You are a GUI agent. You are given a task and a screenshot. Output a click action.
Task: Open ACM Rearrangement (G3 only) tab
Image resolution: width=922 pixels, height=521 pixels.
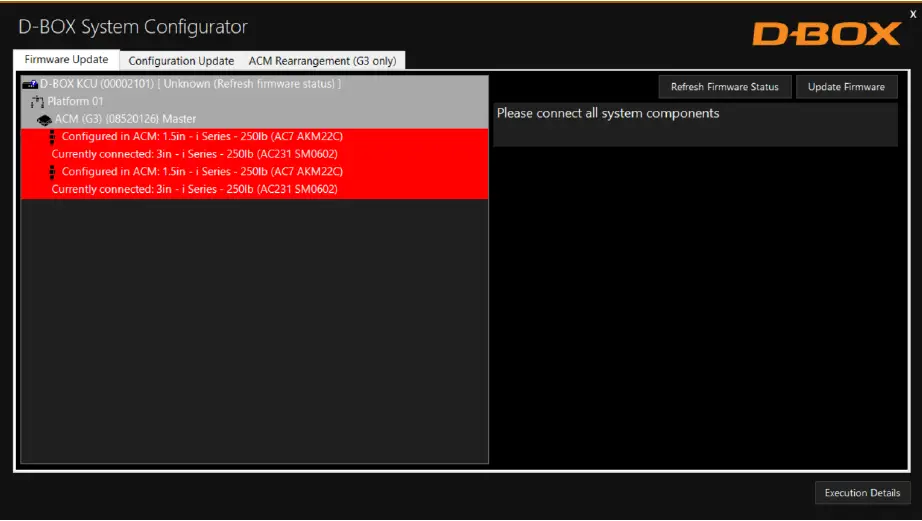(322, 61)
